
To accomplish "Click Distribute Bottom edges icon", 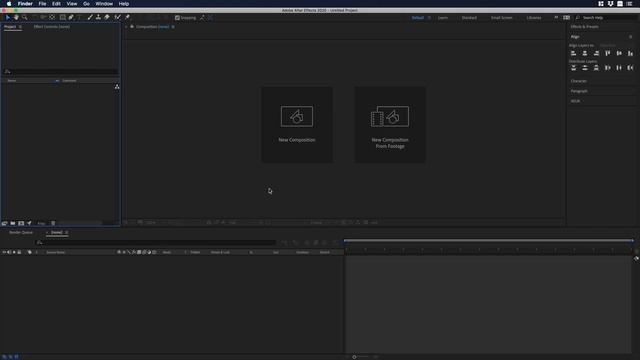I will 596,68.
